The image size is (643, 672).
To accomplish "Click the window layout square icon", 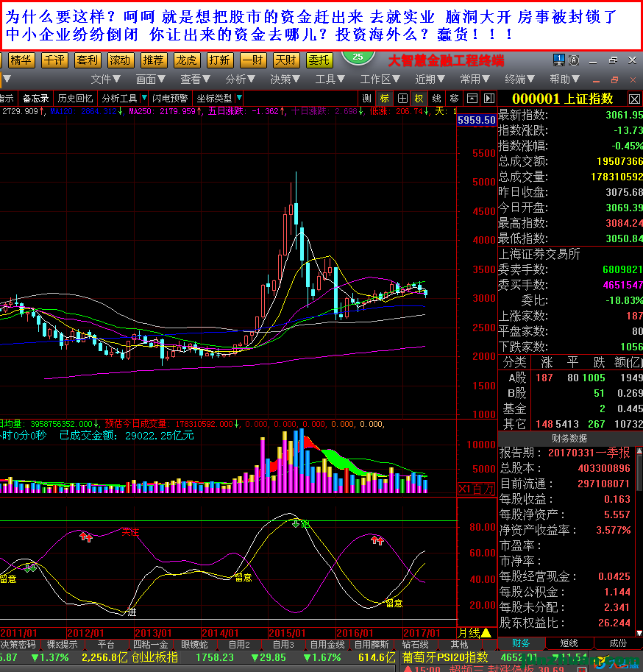I will 472,99.
